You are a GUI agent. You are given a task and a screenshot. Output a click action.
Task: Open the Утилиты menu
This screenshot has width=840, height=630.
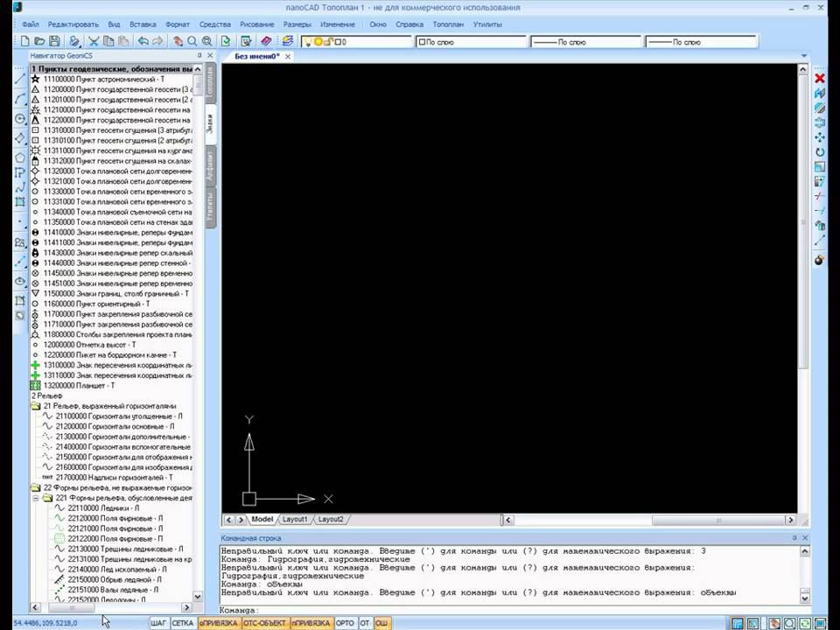pyautogui.click(x=487, y=24)
